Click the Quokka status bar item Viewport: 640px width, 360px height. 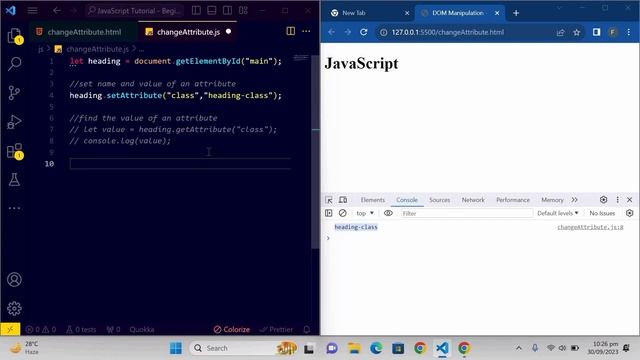coord(142,329)
